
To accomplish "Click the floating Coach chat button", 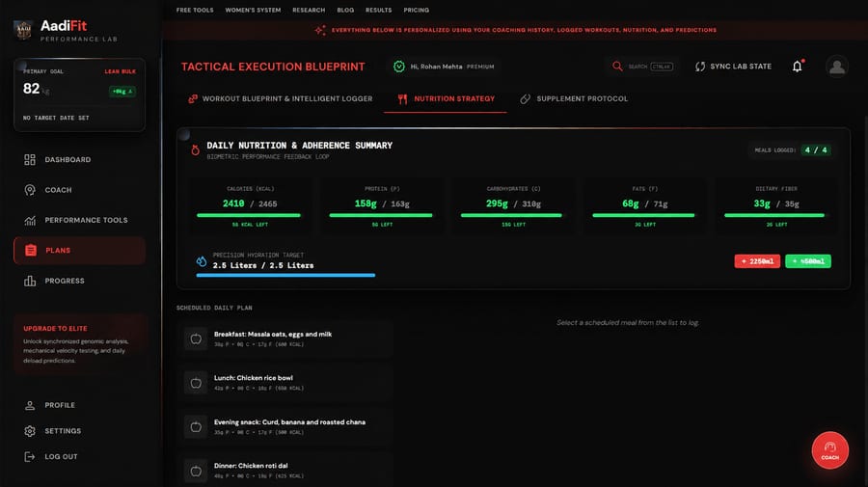I will (x=829, y=450).
